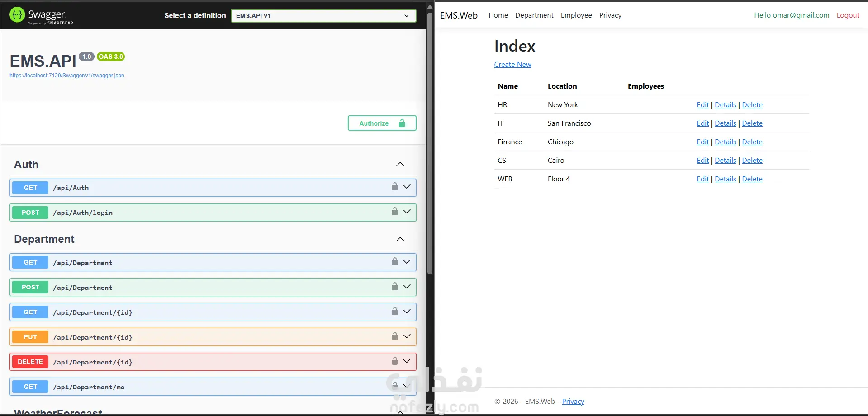
Task: Open the swagger.json link under EMS.API
Action: click(x=67, y=76)
